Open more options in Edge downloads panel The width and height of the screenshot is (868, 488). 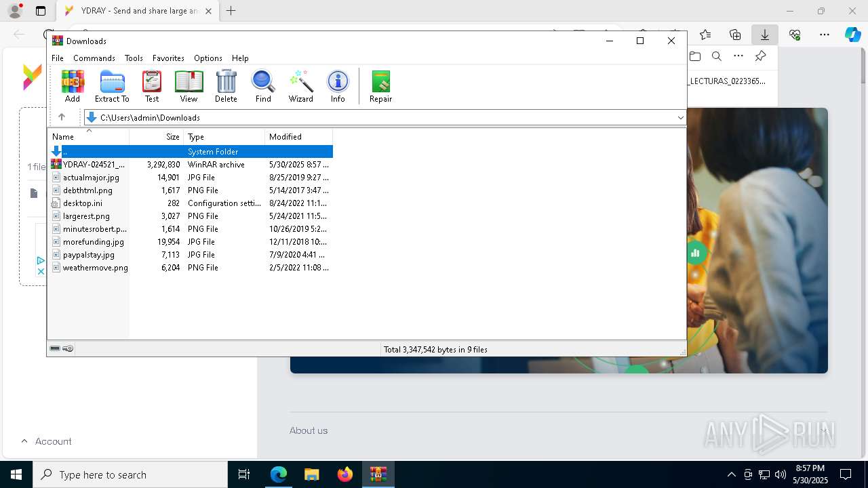[x=738, y=56]
